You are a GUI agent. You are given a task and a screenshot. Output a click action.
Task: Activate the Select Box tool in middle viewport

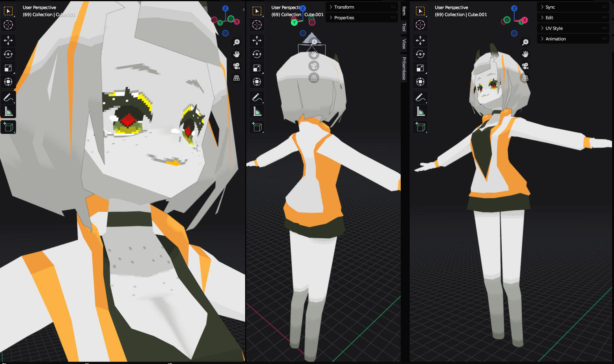[x=257, y=11]
